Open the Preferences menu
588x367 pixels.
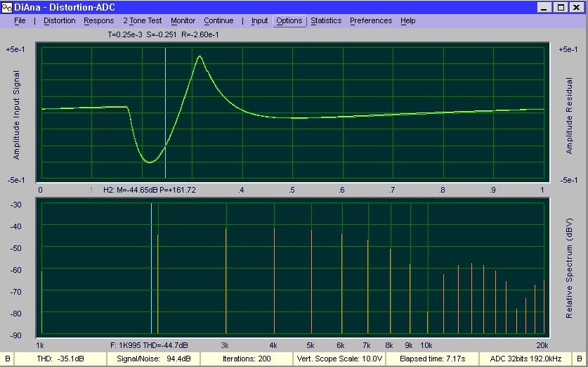[371, 20]
